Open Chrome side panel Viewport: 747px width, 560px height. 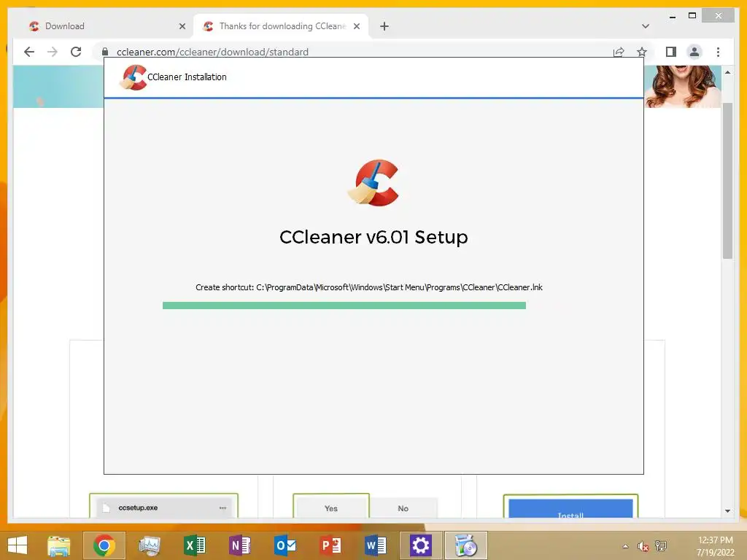coord(671,52)
